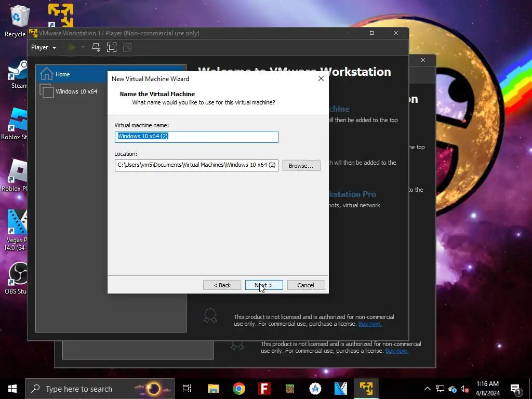Open network status tray icon
The image size is (532, 399).
(440, 389)
